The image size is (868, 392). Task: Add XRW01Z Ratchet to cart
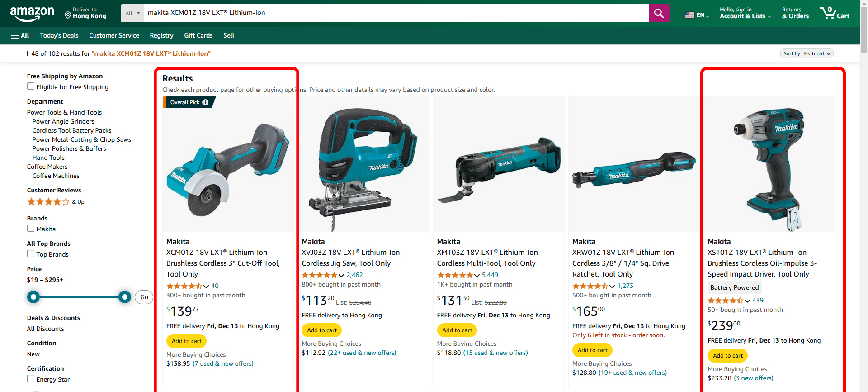592,350
